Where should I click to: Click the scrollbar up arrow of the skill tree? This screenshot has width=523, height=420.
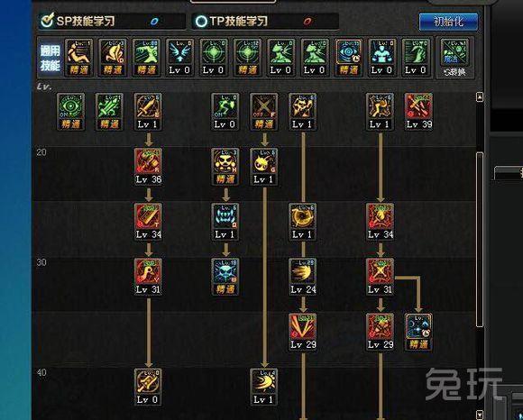coord(480,97)
